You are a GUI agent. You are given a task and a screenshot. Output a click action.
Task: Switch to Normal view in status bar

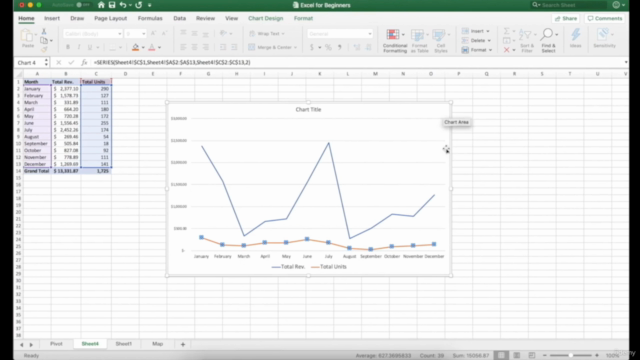501,356
